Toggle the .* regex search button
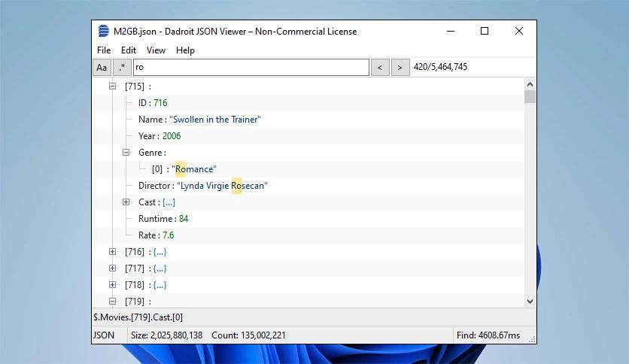The height and width of the screenshot is (364, 629). [122, 68]
